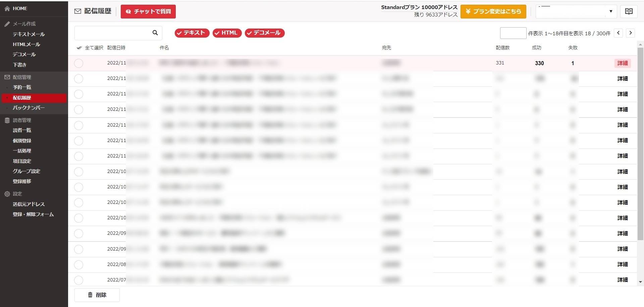
Task: Click the HOME house icon in sidebar
Action: pyautogui.click(x=7, y=8)
